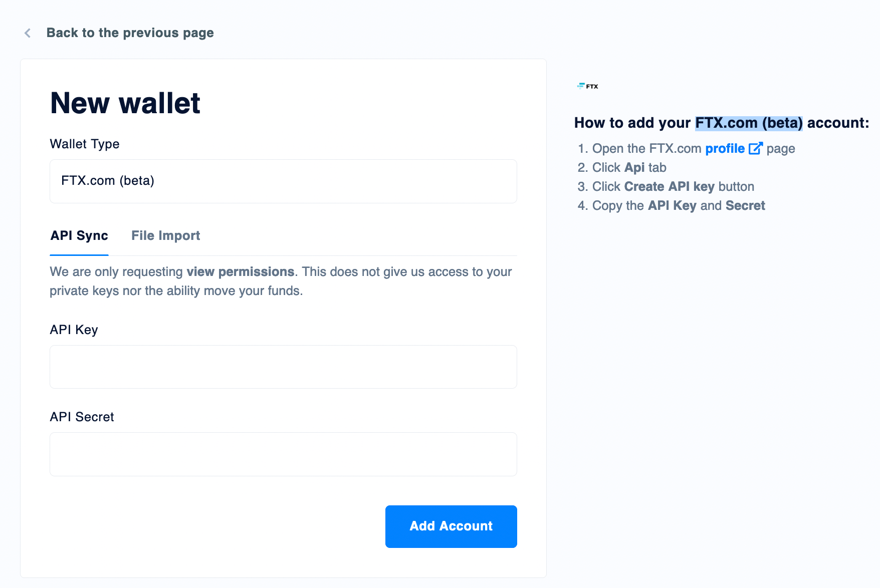Focus the API Key input field
Image resolution: width=880 pixels, height=588 pixels.
[283, 367]
